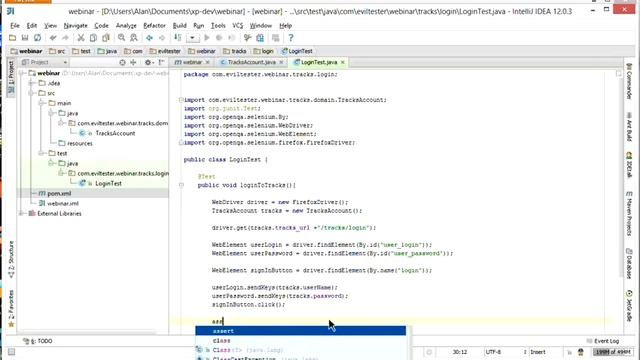Switch to the TracksAccount.java tab
The image size is (640, 360).
pos(251,62)
